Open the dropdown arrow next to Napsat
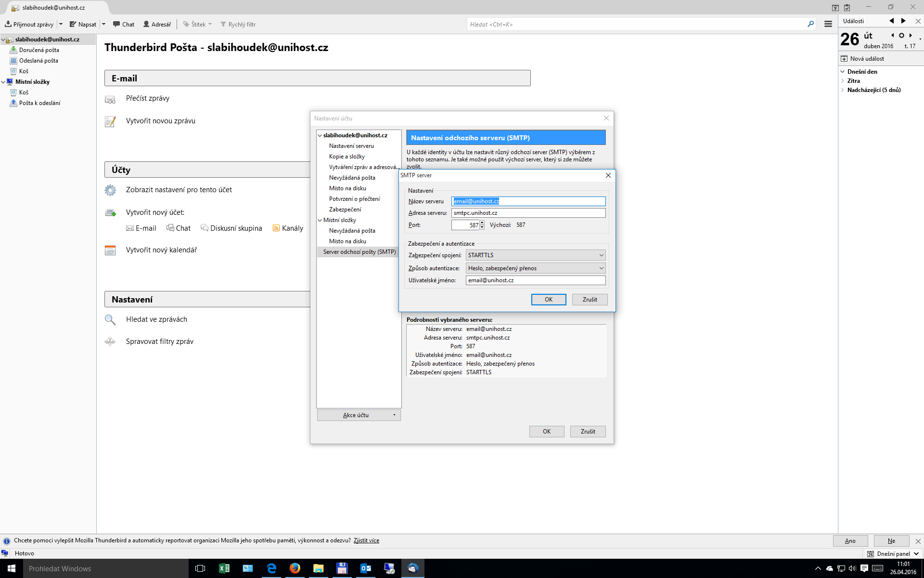 point(103,24)
